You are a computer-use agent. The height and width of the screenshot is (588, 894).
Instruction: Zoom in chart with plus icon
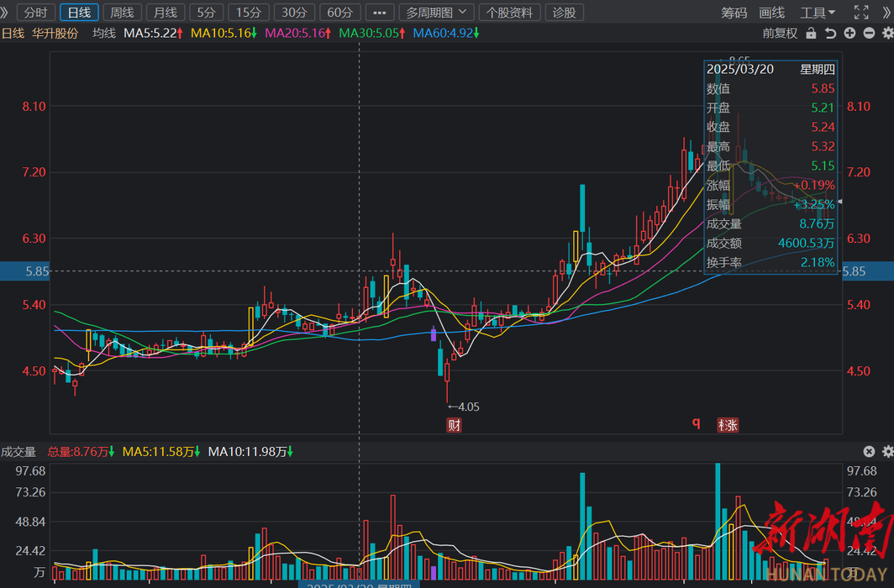[849, 33]
